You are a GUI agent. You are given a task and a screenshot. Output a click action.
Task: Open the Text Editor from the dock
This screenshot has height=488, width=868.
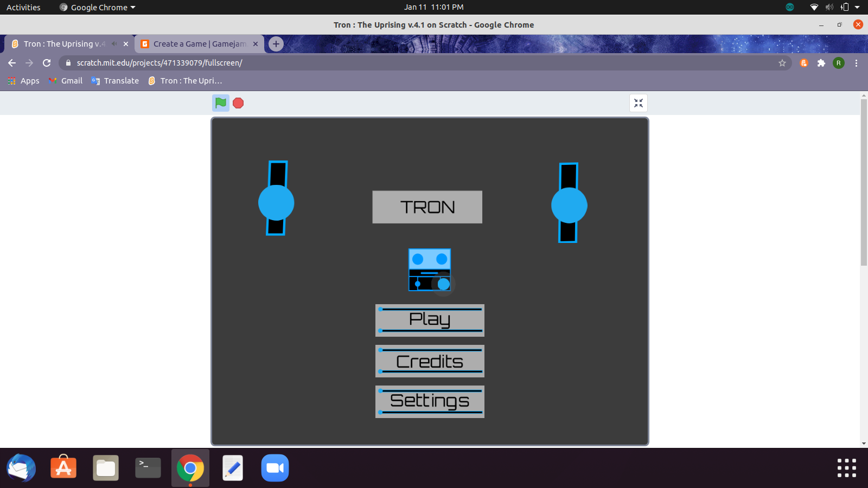233,468
